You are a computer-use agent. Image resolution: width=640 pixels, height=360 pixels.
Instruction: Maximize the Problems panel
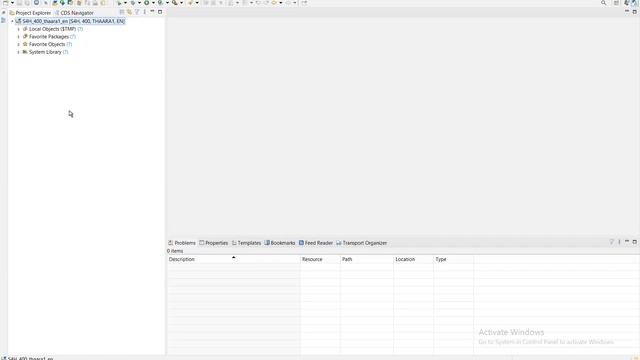(x=634, y=242)
